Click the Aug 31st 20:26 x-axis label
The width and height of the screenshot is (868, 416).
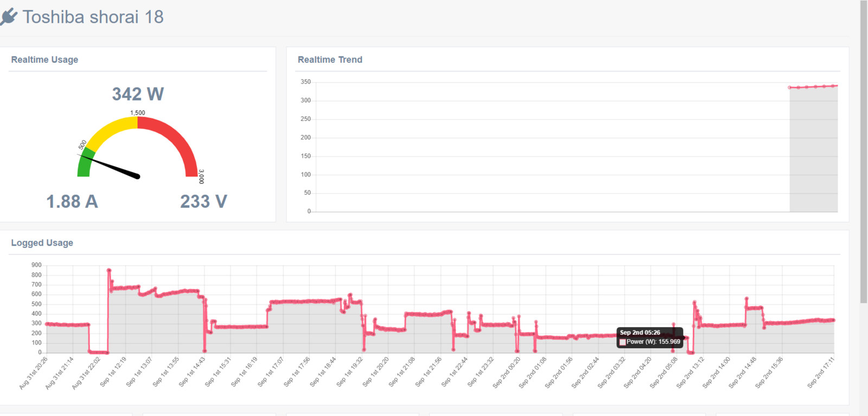[34, 373]
